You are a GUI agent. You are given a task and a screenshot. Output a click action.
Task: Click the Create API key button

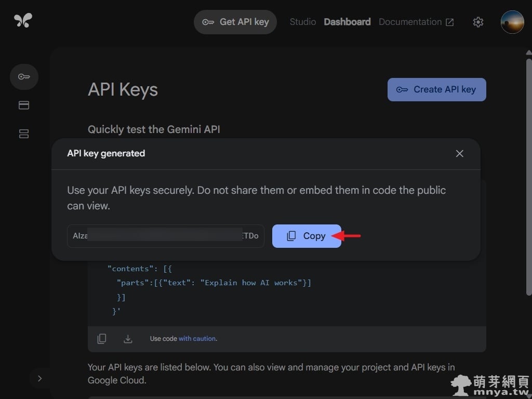click(436, 89)
